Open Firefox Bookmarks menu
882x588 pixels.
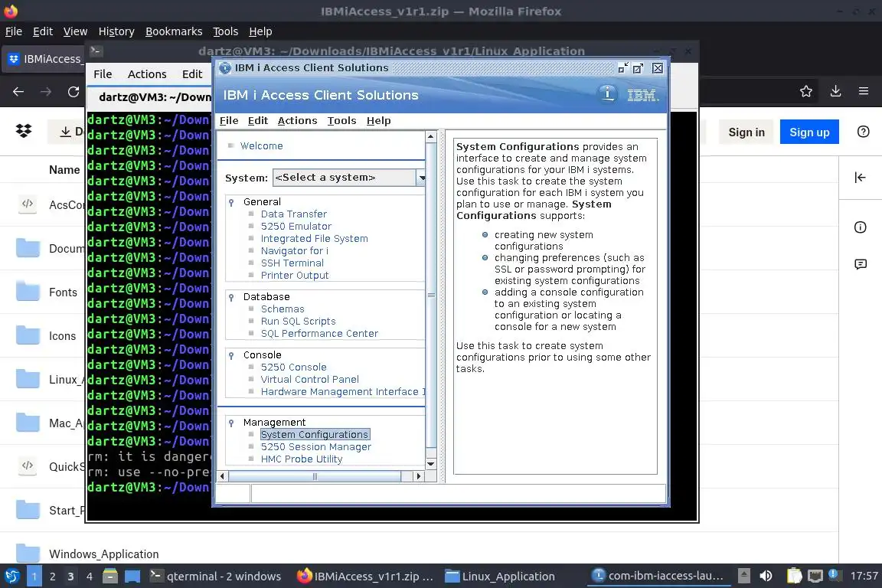[x=174, y=31]
